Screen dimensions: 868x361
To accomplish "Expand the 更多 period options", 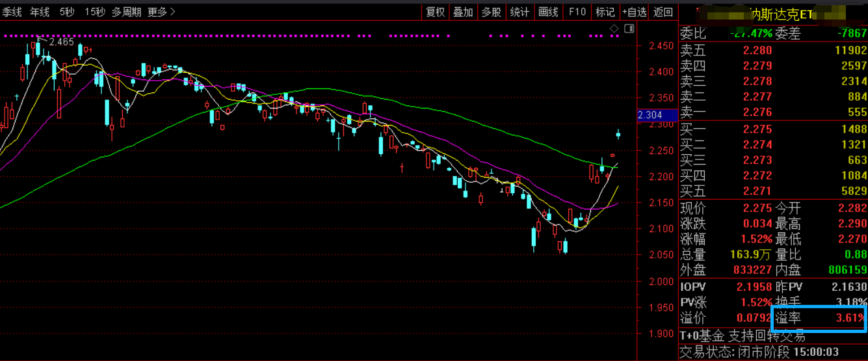I will point(161,12).
